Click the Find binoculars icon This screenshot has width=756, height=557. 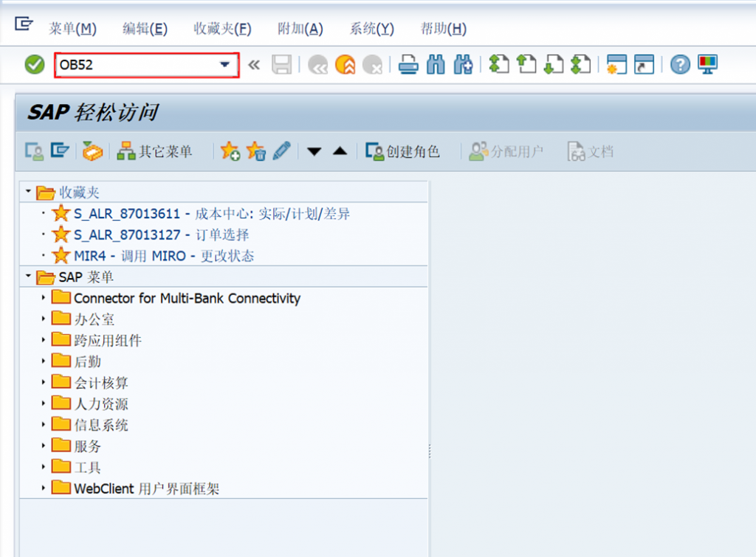click(436, 65)
